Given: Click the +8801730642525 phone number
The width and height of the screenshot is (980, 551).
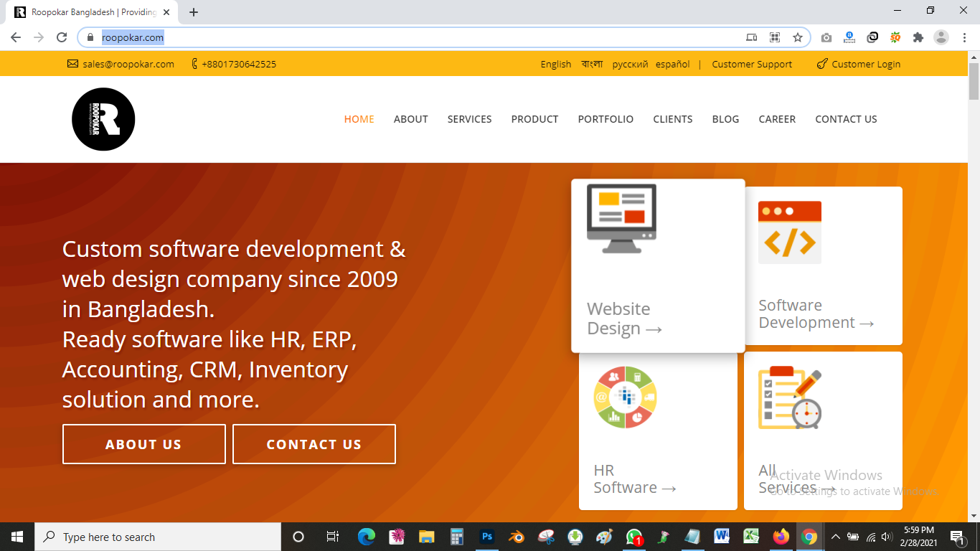Looking at the screenshot, I should (x=239, y=64).
